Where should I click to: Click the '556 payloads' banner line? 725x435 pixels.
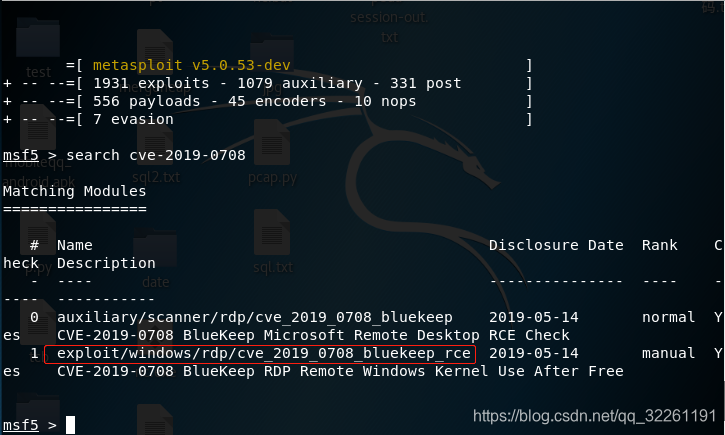[254, 101]
